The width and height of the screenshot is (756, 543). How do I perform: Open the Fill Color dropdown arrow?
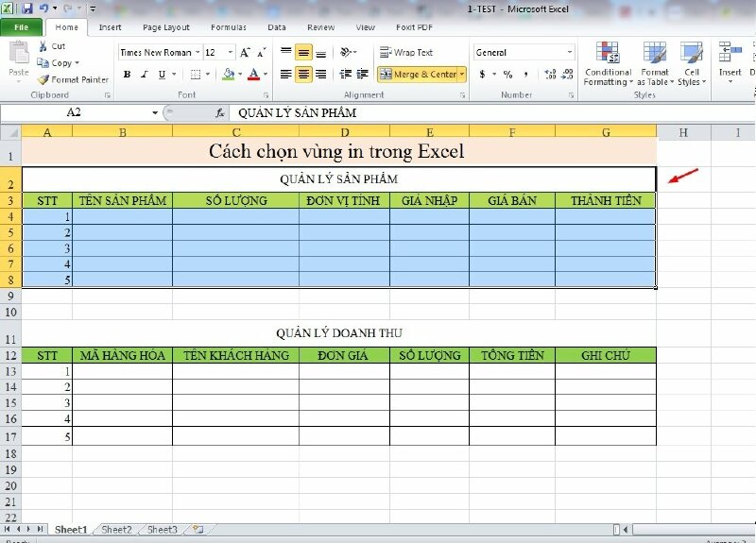(240, 75)
